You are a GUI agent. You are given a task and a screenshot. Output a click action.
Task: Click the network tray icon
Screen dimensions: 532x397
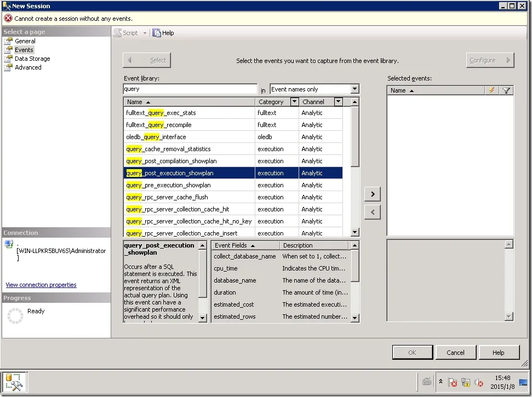pyautogui.click(x=466, y=382)
